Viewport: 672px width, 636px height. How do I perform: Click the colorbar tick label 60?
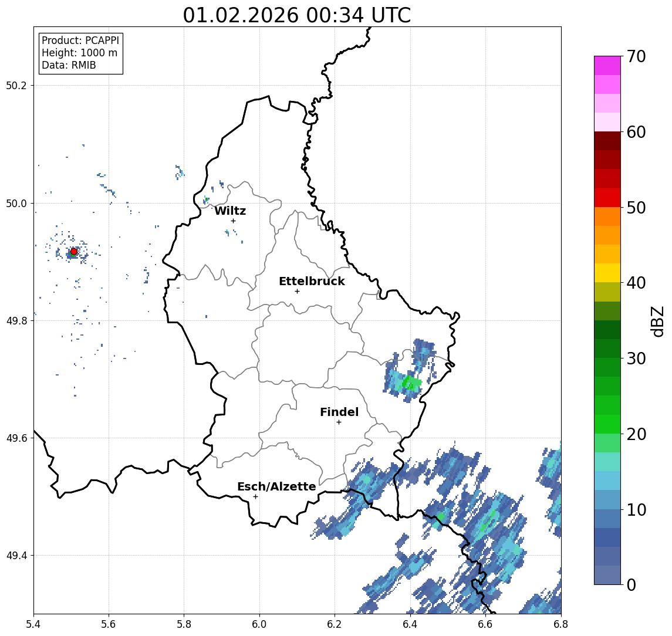click(x=636, y=133)
